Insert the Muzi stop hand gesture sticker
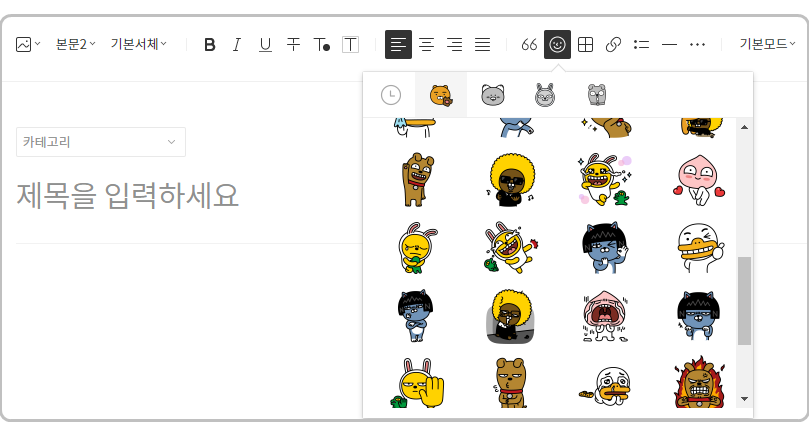Image resolution: width=809 pixels, height=436 pixels. click(x=417, y=383)
